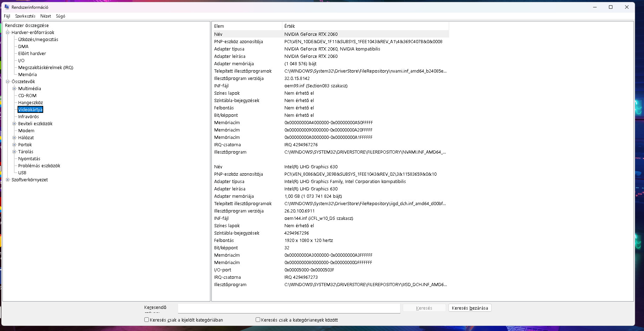Click memory address 0x00000000A4000000-0x00000000A50FFFFF
The width and height of the screenshot is (644, 331).
click(x=329, y=122)
